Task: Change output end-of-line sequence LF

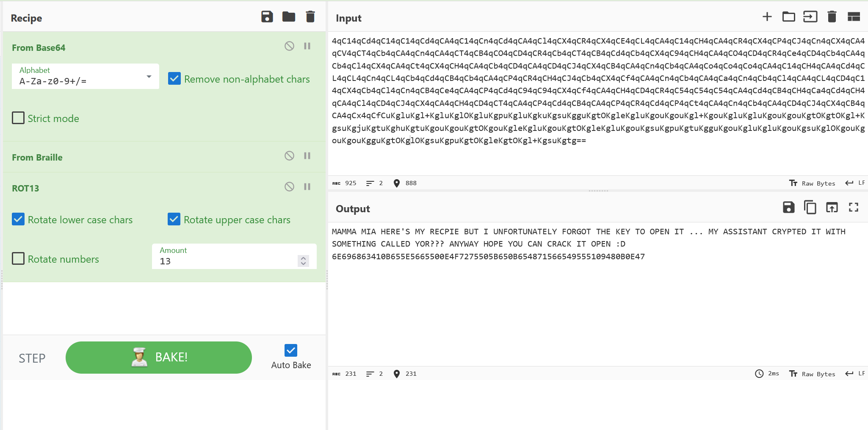Action: 855,374
